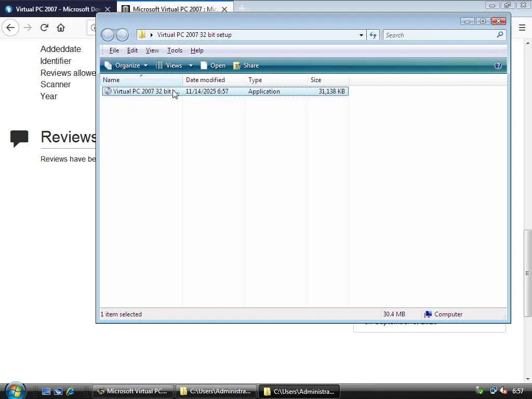Click Share in the Explorer toolbar
This screenshot has height=399, width=532.
(246, 65)
